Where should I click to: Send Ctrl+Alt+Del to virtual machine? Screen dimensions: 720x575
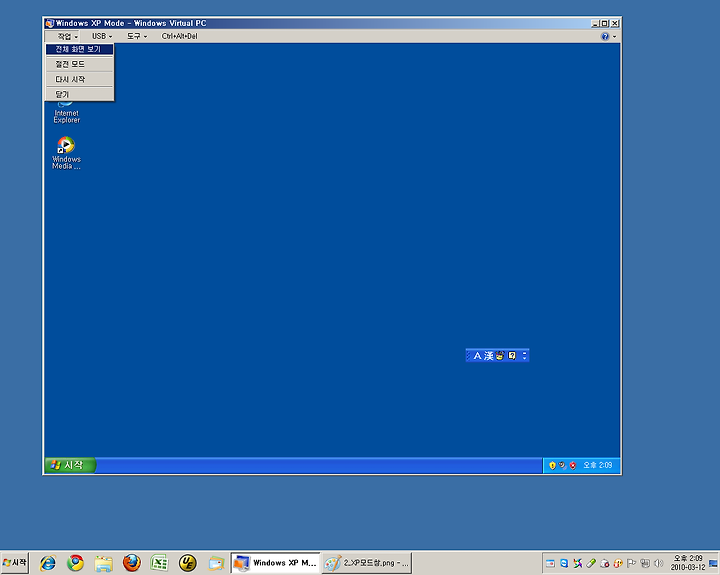click(180, 36)
